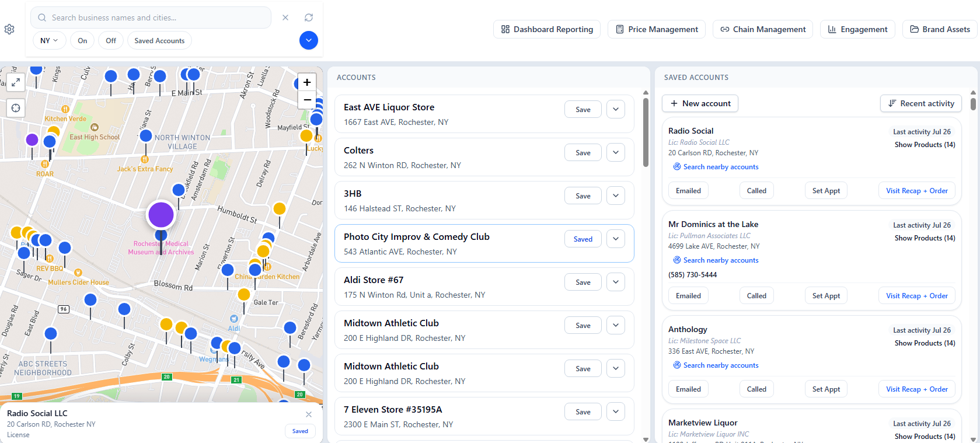Image resolution: width=980 pixels, height=443 pixels.
Task: Open Price Management
Action: pos(657,29)
